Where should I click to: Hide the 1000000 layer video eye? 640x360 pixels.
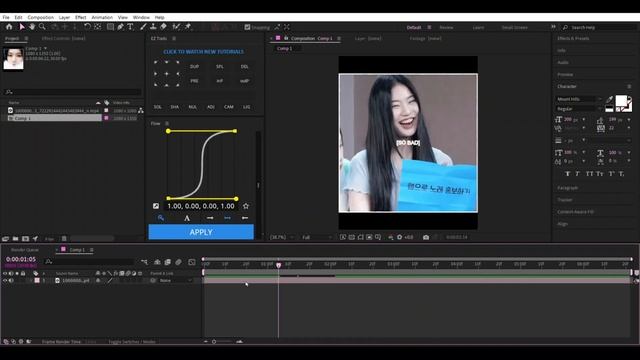point(5,281)
